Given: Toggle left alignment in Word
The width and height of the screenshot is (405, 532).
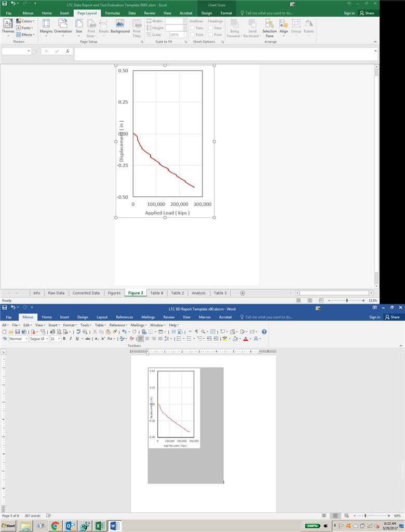Looking at the screenshot, I should pyautogui.click(x=140, y=339).
